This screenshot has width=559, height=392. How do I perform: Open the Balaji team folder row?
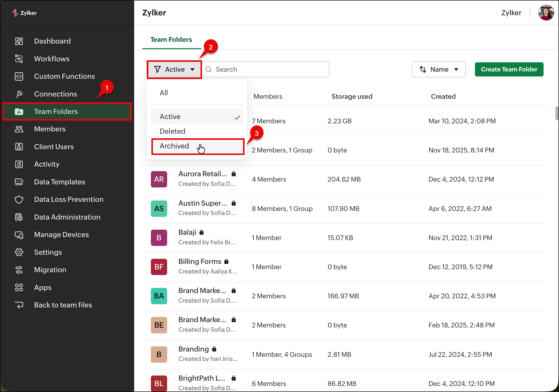[x=187, y=232]
